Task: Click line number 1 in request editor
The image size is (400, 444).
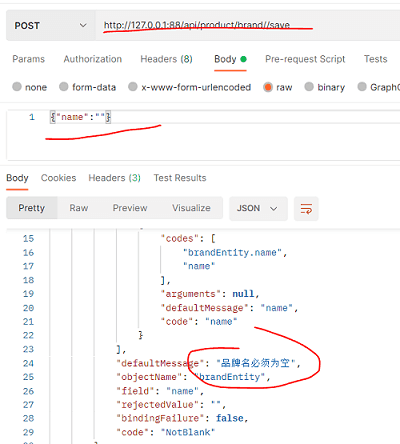Action: coord(32,117)
